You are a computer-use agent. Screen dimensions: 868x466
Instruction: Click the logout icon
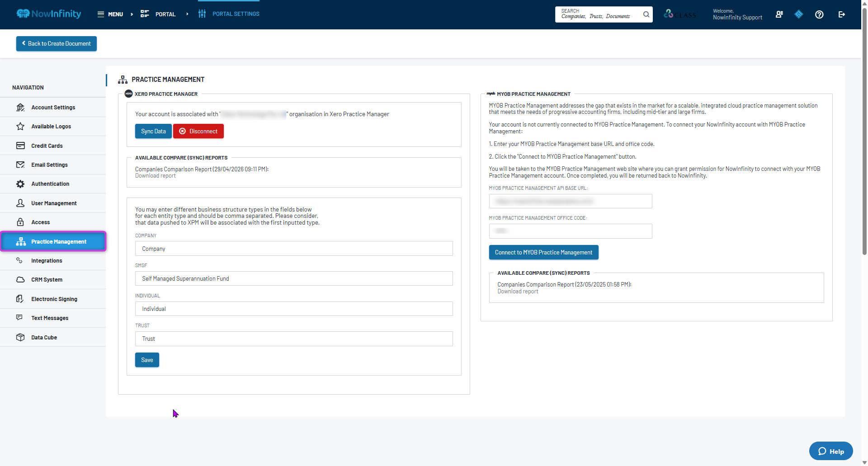[x=841, y=14]
